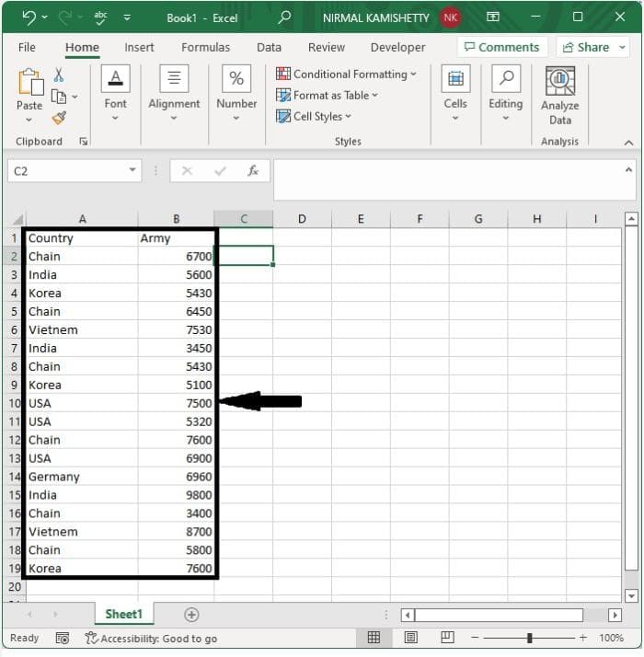Switch to the Formulas tab
This screenshot has height=657, width=644.
point(205,47)
